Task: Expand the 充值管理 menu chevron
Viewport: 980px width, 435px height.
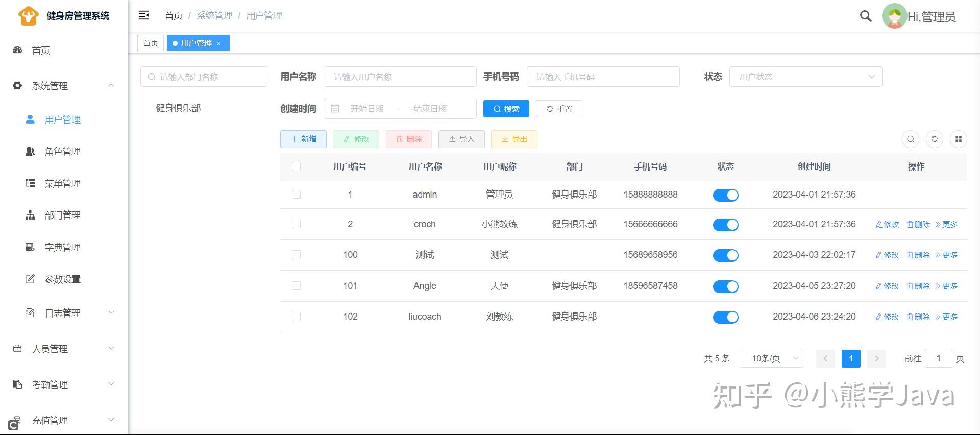Action: pyautogui.click(x=111, y=420)
